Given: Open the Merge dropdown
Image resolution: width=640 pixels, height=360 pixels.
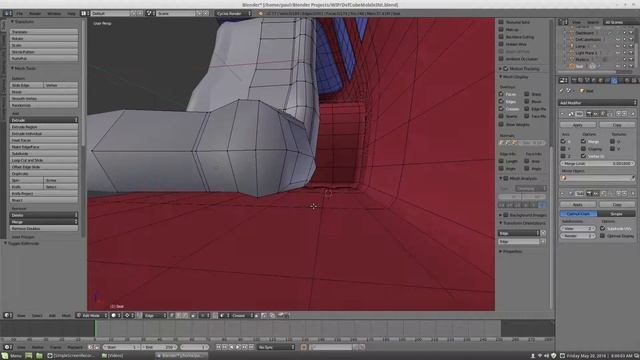Looking at the screenshot, I should [x=44, y=222].
